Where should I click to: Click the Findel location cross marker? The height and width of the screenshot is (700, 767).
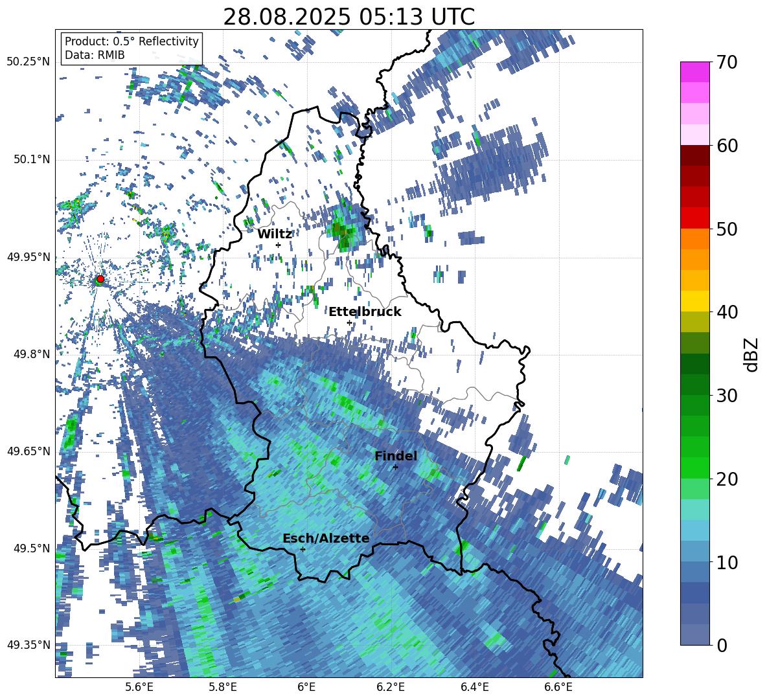point(395,468)
